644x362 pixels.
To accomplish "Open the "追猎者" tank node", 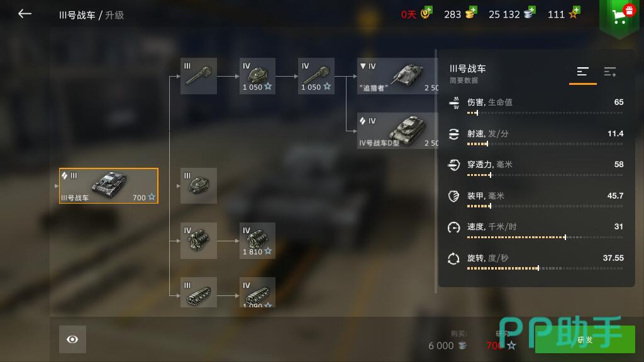I will coord(398,76).
